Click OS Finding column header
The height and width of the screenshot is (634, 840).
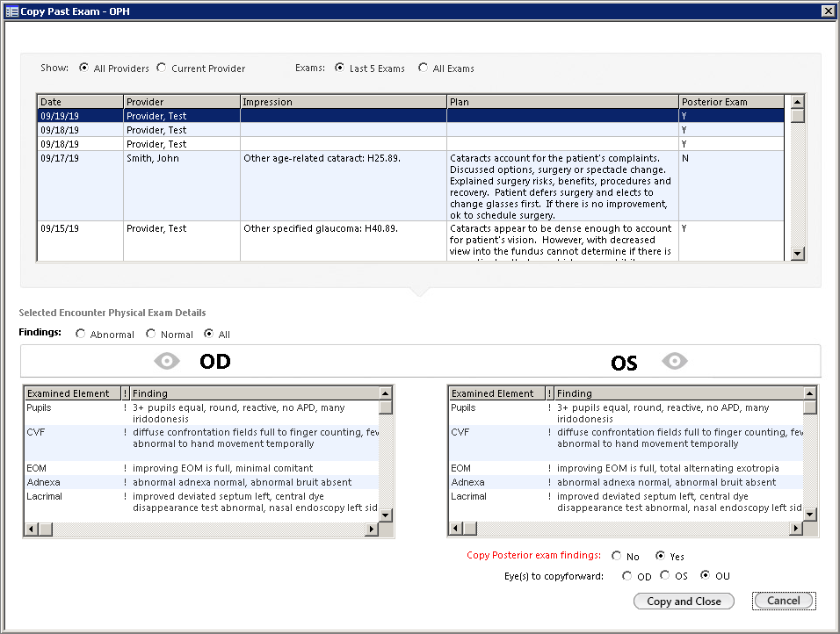click(678, 393)
